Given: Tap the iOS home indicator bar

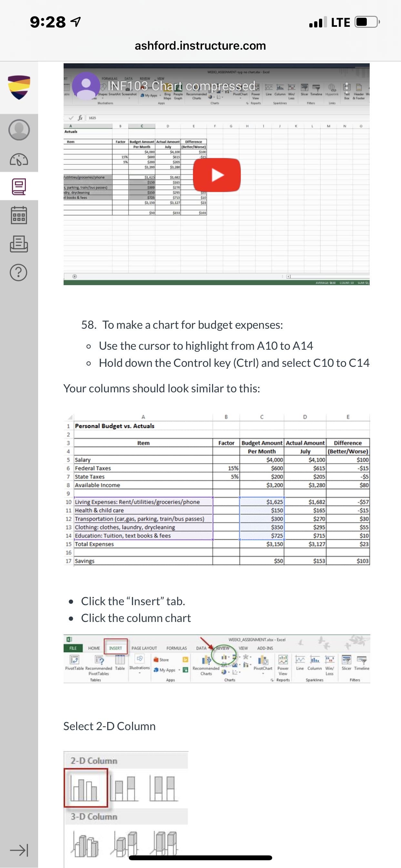Looking at the screenshot, I should coord(200,858).
